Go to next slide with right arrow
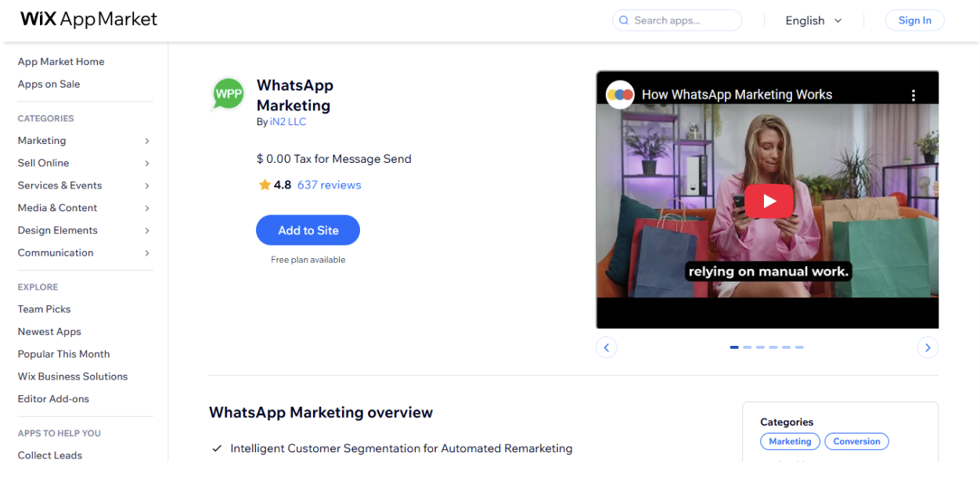 928,347
